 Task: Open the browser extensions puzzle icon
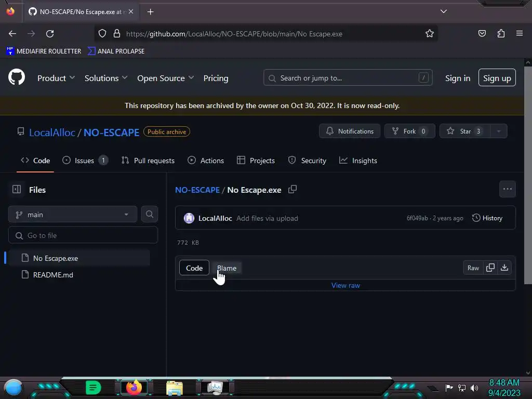point(501,33)
